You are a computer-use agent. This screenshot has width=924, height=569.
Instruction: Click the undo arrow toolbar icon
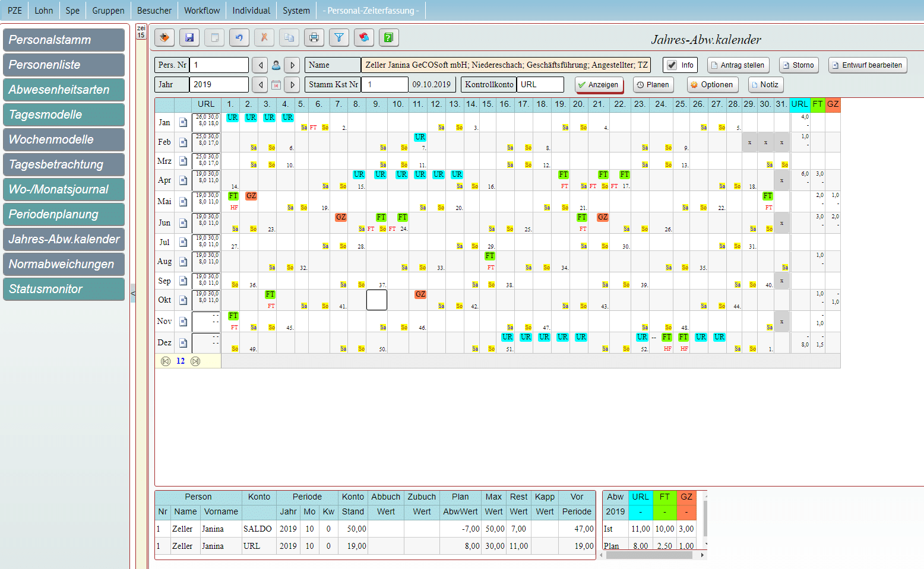[239, 37]
